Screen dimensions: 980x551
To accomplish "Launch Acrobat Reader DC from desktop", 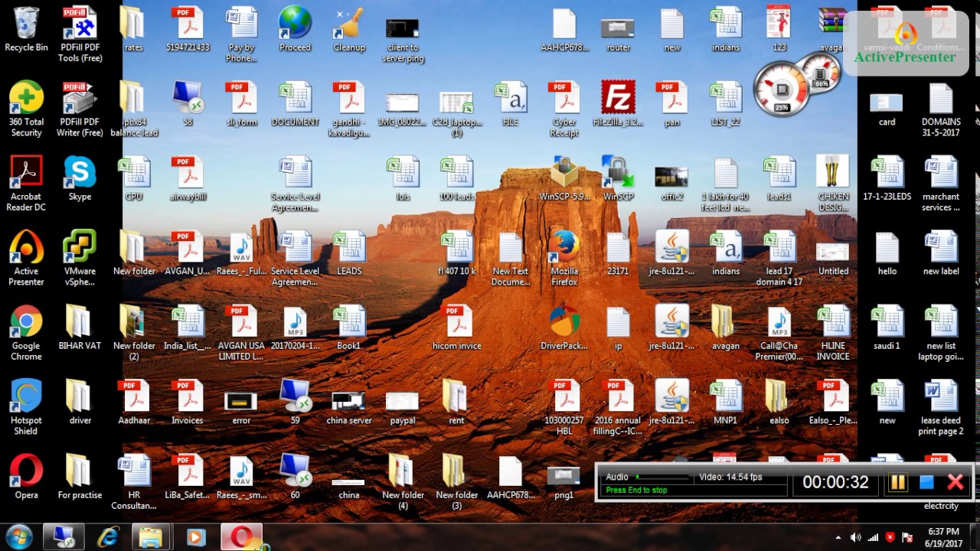I will coord(26,184).
